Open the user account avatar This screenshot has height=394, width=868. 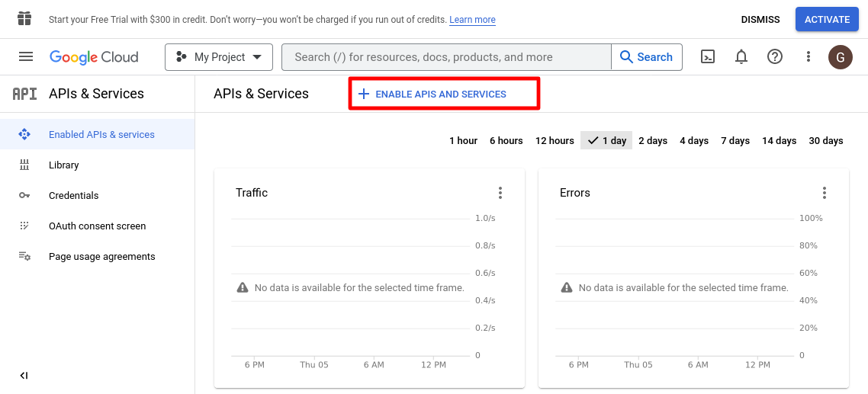841,56
